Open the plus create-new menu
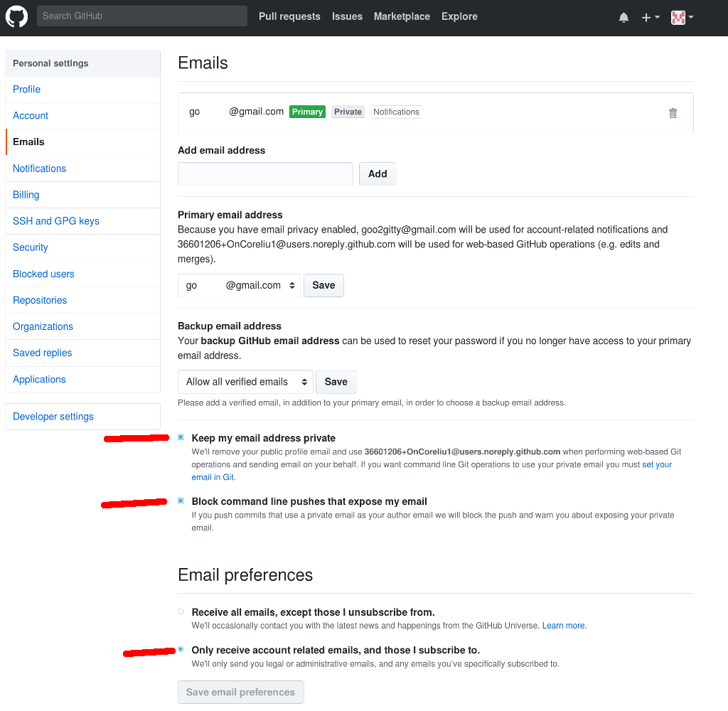 point(650,17)
